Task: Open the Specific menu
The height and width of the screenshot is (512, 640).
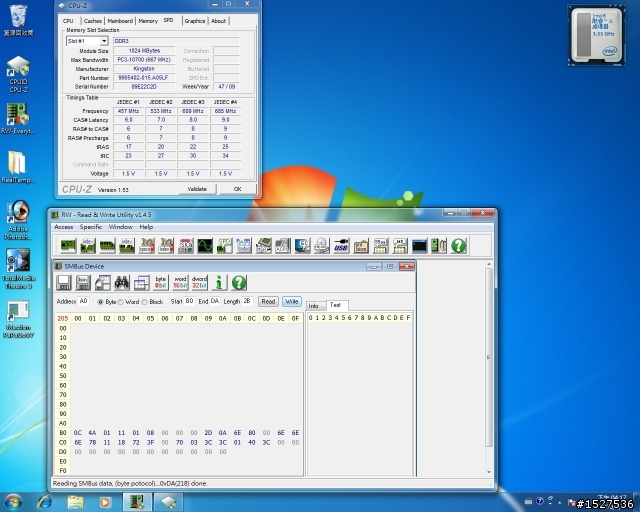Action: click(91, 227)
